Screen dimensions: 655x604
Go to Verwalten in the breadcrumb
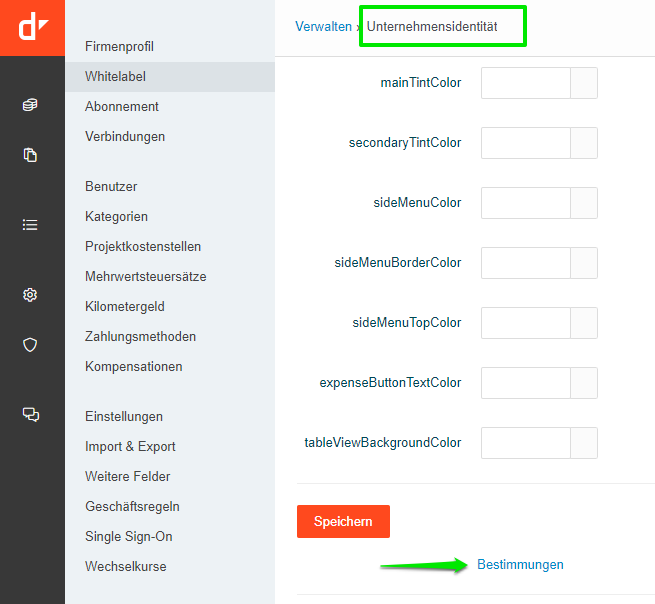click(323, 27)
